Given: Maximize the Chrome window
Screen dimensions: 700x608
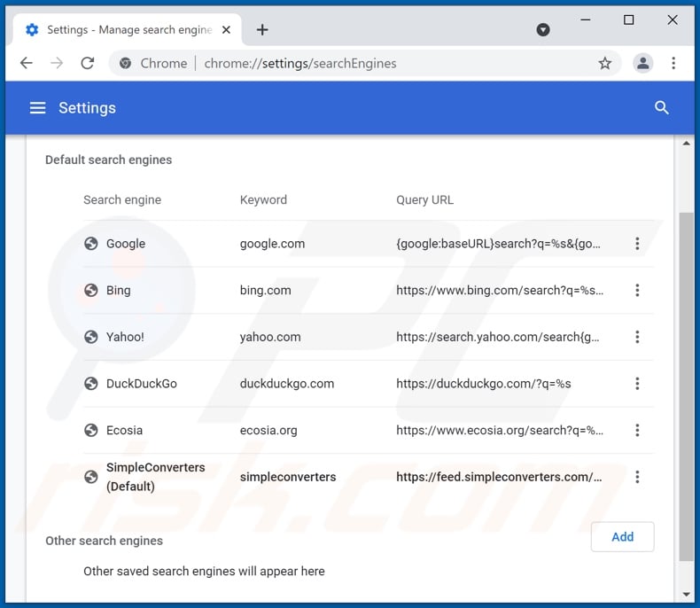Looking at the screenshot, I should pyautogui.click(x=628, y=19).
